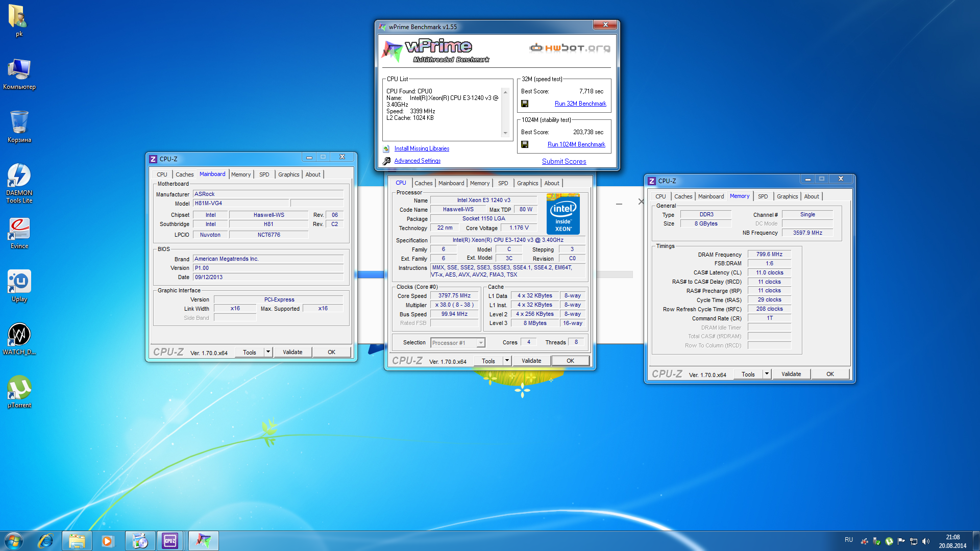Open the µTorrent system tray icon
The image size is (980, 551).
coord(889,541)
